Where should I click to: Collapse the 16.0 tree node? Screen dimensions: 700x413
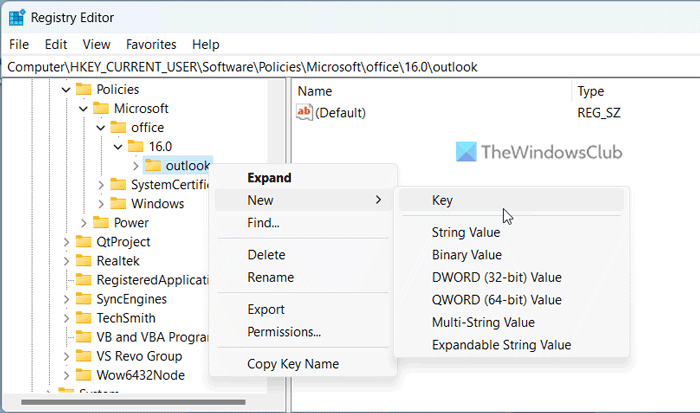118,146
